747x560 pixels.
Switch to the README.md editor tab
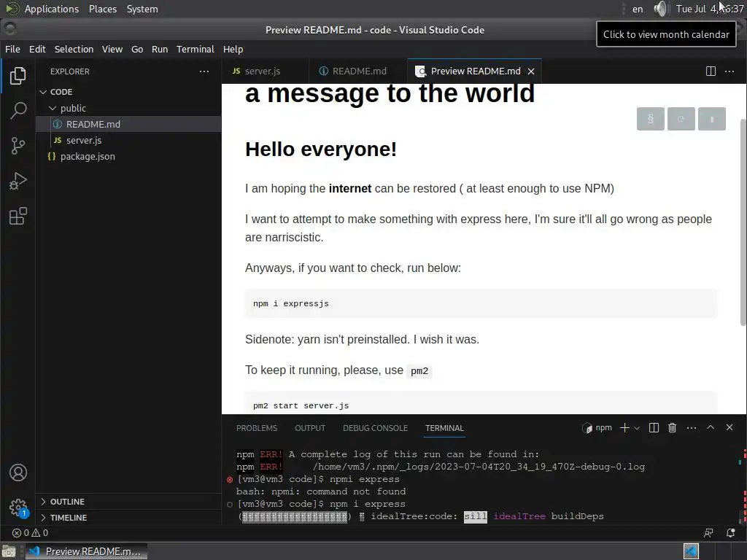pyautogui.click(x=357, y=71)
